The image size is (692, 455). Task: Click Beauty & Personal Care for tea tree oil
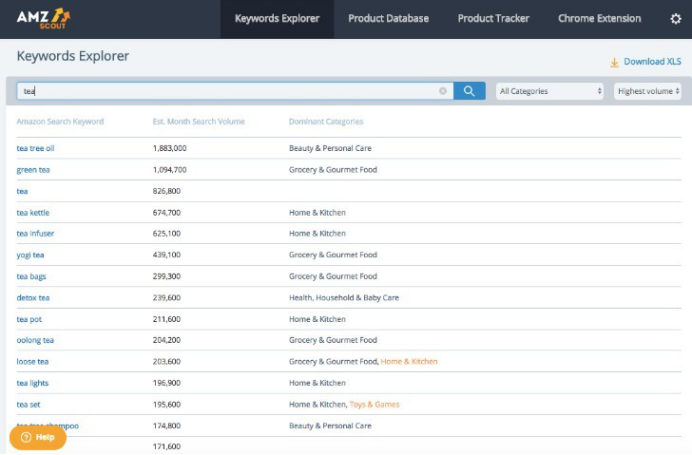(330, 148)
